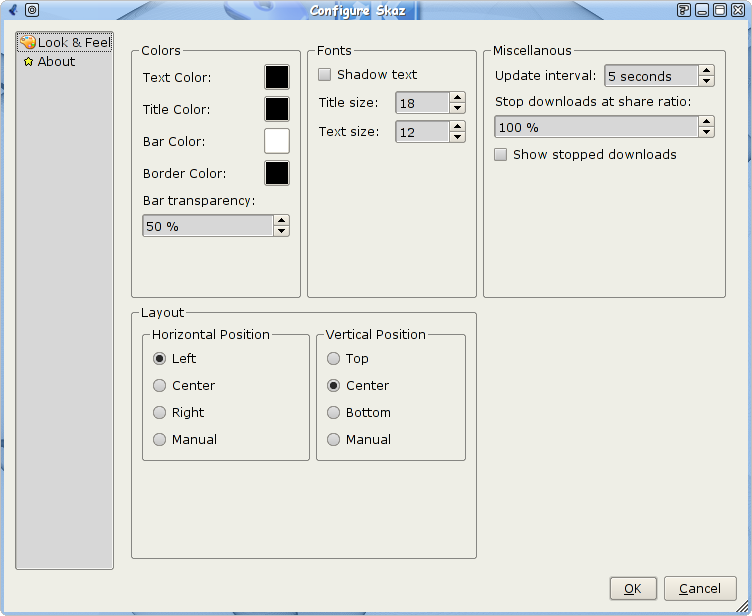Select Left horizontal position

(159, 358)
